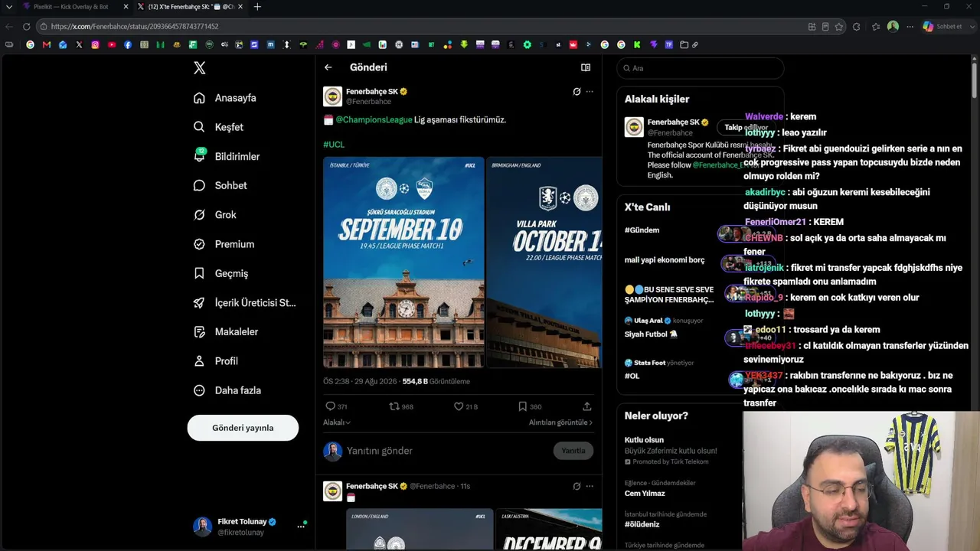Open the Google bookmark in bookmarks bar
Viewport: 980px width, 551px height.
point(30,45)
